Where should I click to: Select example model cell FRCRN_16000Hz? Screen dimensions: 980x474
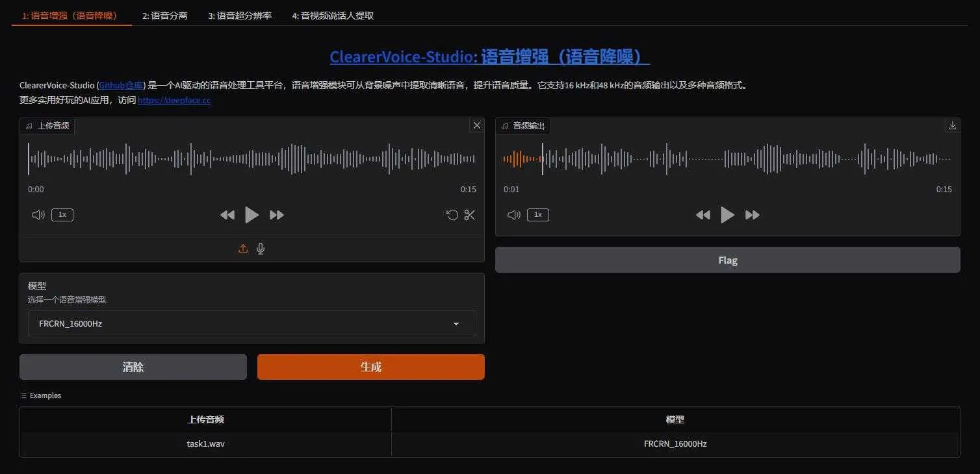point(675,444)
